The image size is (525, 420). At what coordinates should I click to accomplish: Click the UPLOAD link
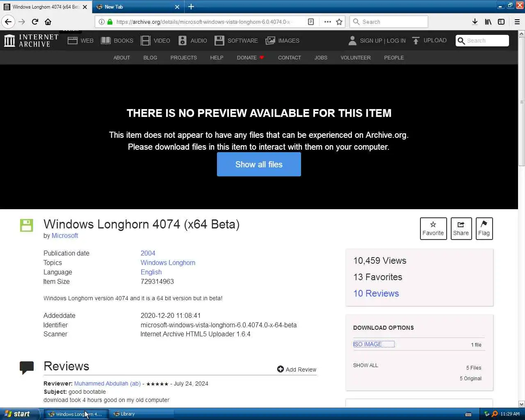429,40
